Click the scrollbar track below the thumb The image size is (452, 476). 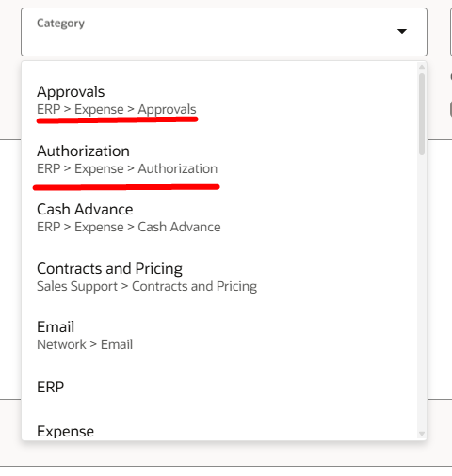coord(422,292)
